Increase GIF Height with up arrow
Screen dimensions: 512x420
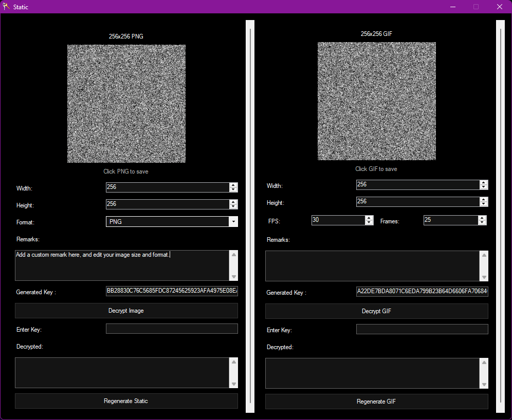(484, 199)
